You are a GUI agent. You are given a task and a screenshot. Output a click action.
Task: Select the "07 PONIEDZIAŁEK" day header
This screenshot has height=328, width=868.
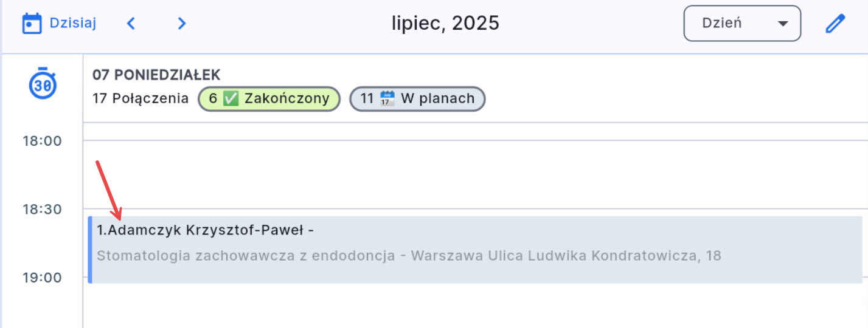tap(156, 75)
